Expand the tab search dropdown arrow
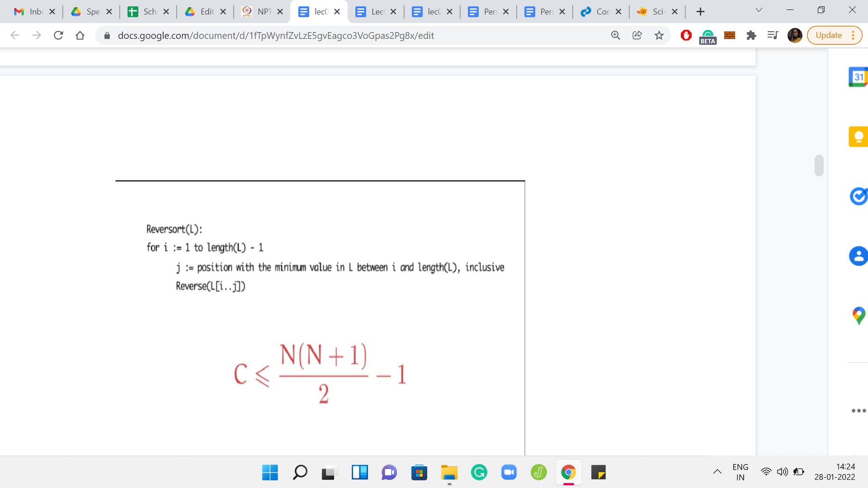Screen dimensions: 868x488 click(759, 10)
